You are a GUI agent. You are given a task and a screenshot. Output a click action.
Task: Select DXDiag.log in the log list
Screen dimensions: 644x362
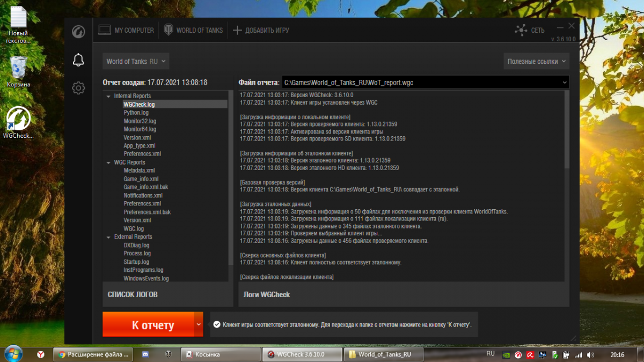pos(136,245)
